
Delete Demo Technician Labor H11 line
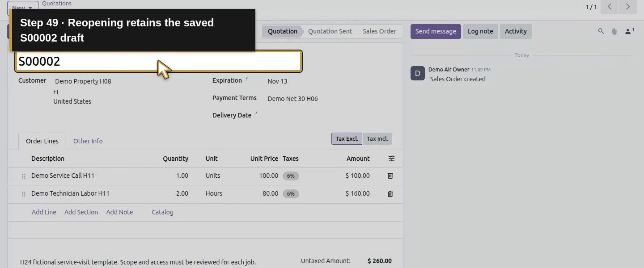[x=390, y=194]
